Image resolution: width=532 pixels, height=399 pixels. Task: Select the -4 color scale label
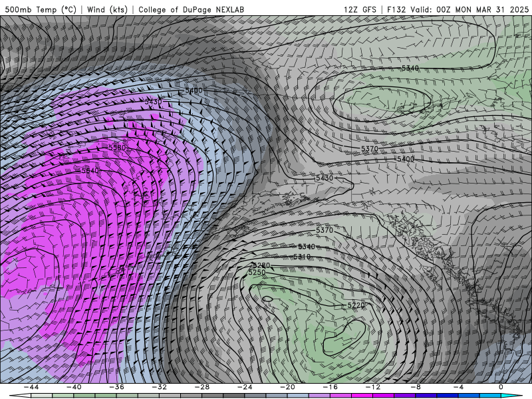pyautogui.click(x=458, y=387)
